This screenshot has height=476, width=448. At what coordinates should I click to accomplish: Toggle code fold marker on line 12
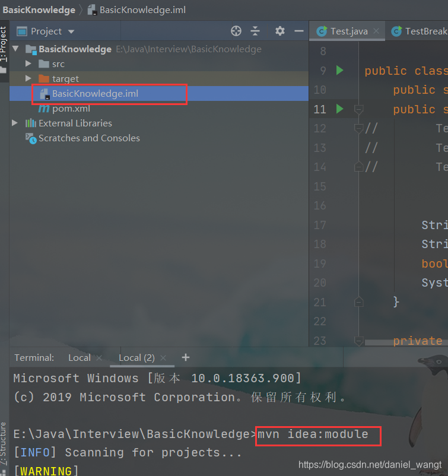click(359, 128)
